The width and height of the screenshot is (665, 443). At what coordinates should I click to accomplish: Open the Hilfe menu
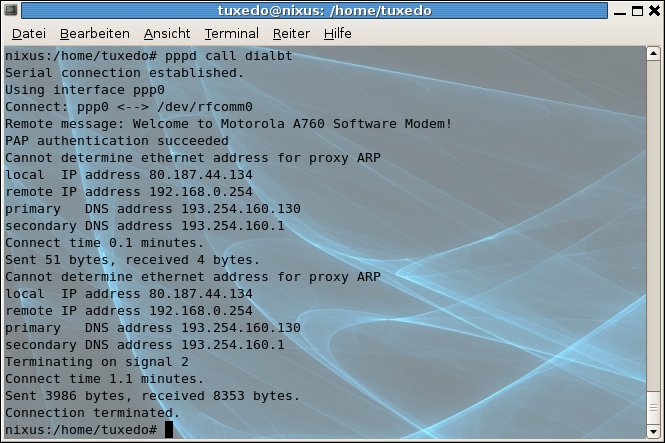point(337,33)
